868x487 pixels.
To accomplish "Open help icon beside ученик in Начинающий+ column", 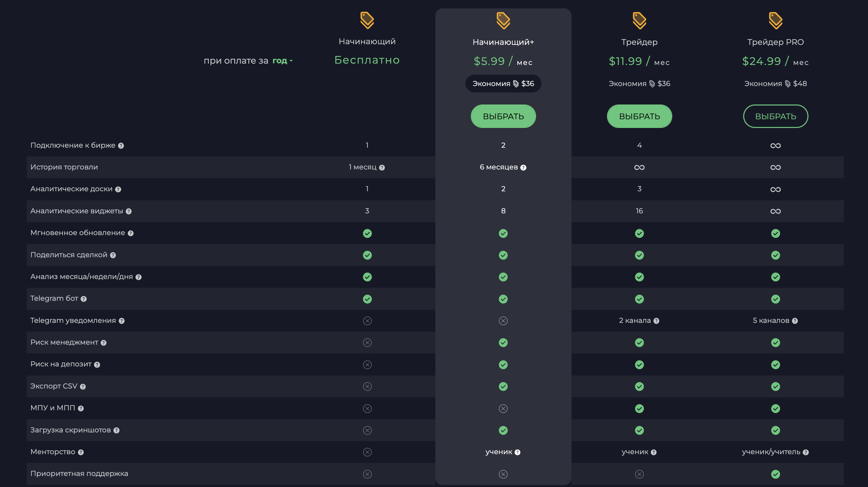I will click(518, 452).
